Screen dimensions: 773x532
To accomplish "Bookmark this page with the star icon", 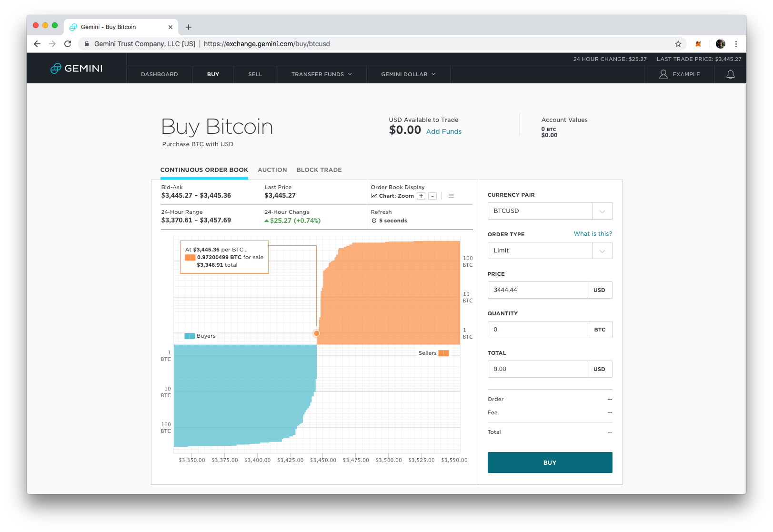I will [678, 44].
